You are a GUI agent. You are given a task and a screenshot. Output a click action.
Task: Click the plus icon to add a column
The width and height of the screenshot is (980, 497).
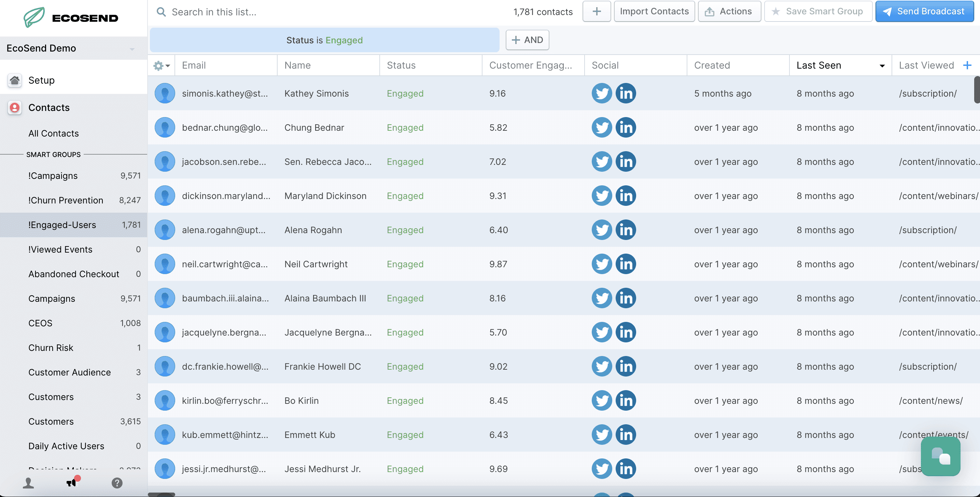point(967,66)
